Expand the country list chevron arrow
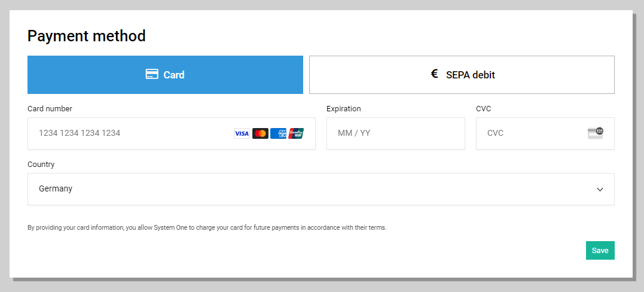 [600, 190]
